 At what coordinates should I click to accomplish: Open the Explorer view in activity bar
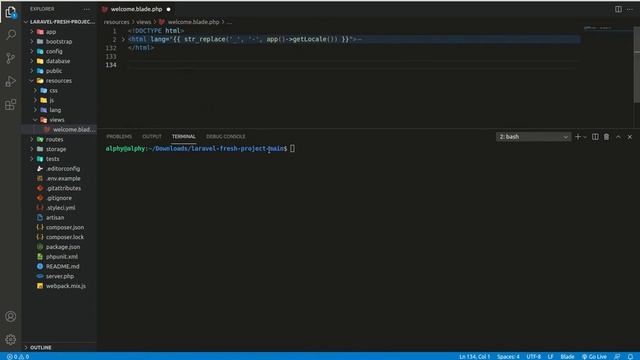tap(11, 12)
